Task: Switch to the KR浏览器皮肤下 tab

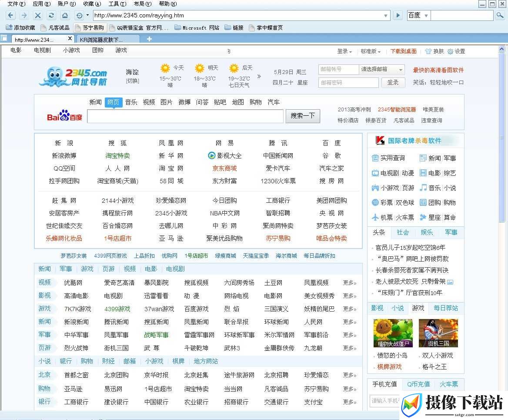Action: pyautogui.click(x=107, y=40)
